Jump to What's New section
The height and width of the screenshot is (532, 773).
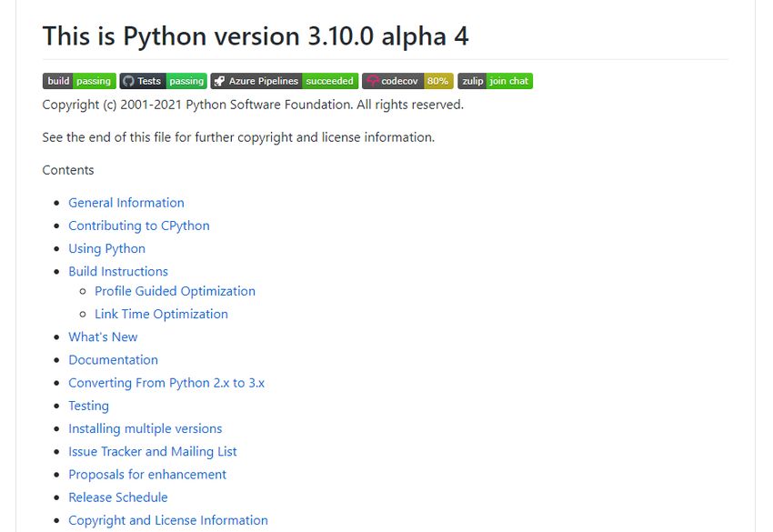(x=103, y=336)
